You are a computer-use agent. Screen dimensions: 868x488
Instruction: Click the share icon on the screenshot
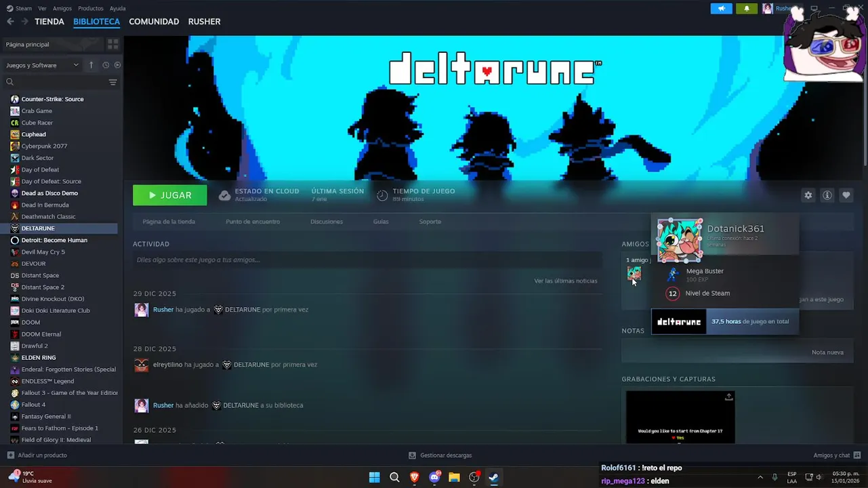(728, 396)
